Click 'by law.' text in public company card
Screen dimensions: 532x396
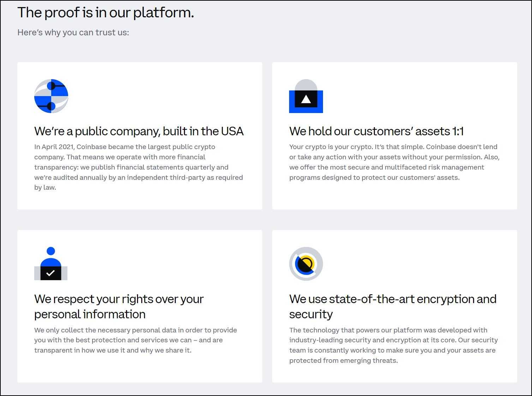[45, 188]
